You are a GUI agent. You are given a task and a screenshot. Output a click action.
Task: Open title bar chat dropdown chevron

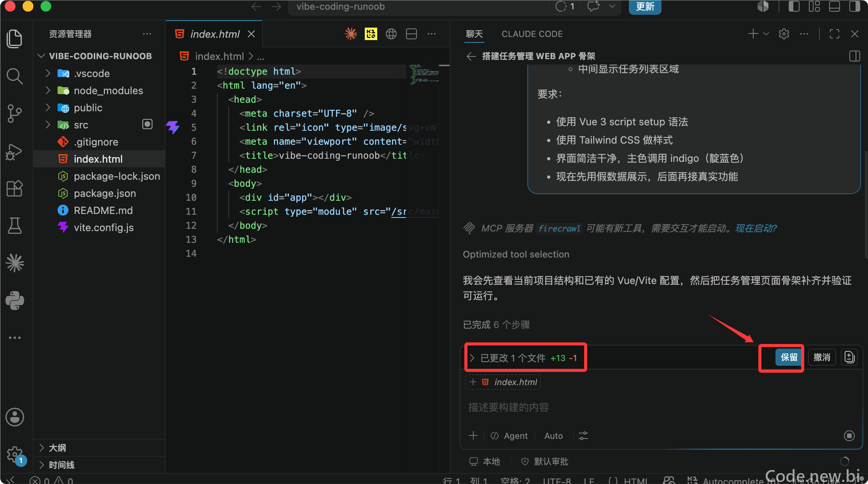pos(612,7)
